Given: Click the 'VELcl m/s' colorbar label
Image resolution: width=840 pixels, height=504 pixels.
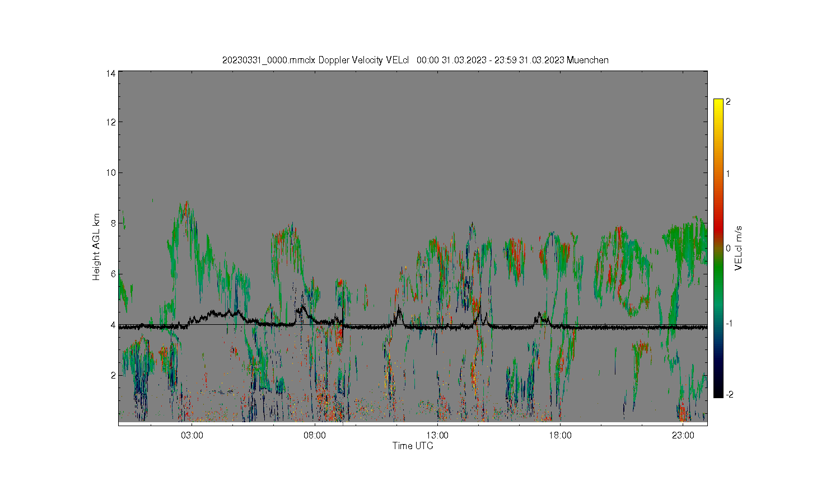Looking at the screenshot, I should (739, 248).
